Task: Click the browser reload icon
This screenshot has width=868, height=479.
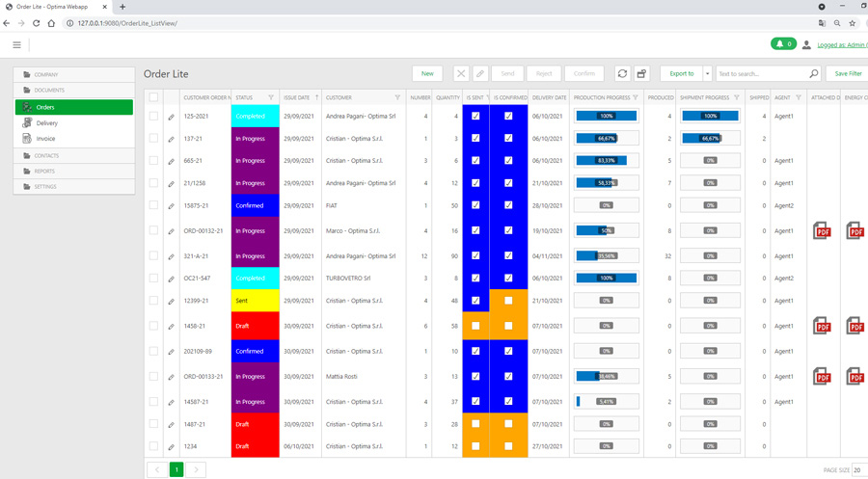Action: [x=36, y=23]
